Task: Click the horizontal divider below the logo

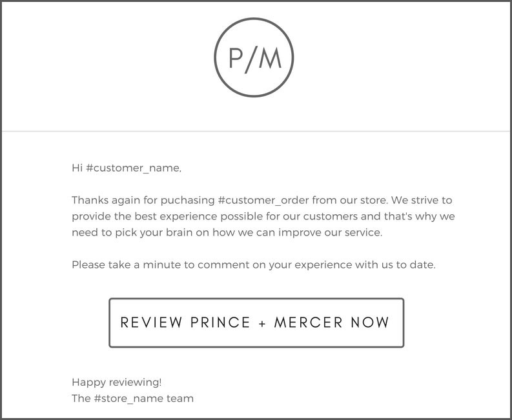Action: coord(256,132)
